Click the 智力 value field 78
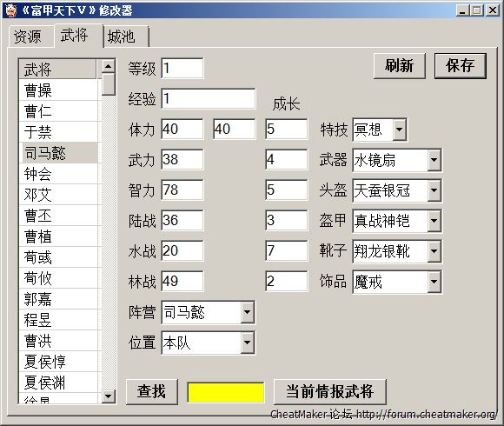The image size is (504, 426). point(182,190)
